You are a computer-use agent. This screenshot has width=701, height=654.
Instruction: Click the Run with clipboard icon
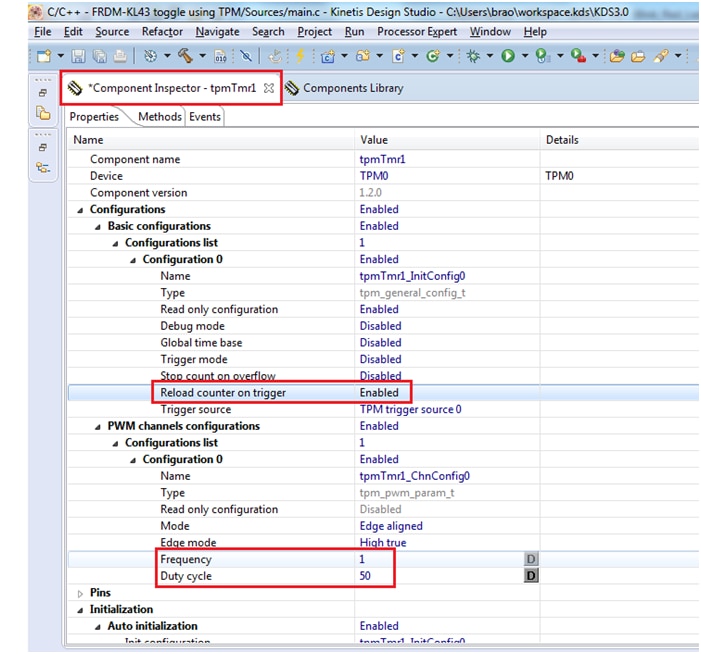[542, 56]
